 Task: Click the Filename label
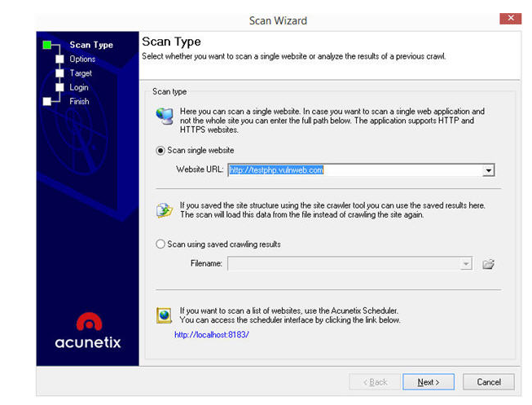coord(206,263)
